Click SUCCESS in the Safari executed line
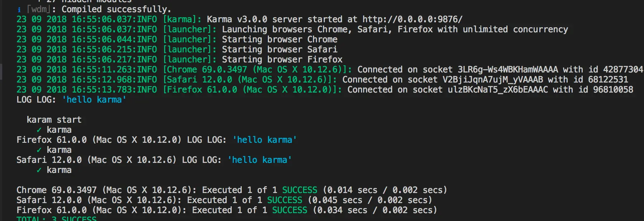Screen dimensions: 644x221 pyautogui.click(x=284, y=200)
